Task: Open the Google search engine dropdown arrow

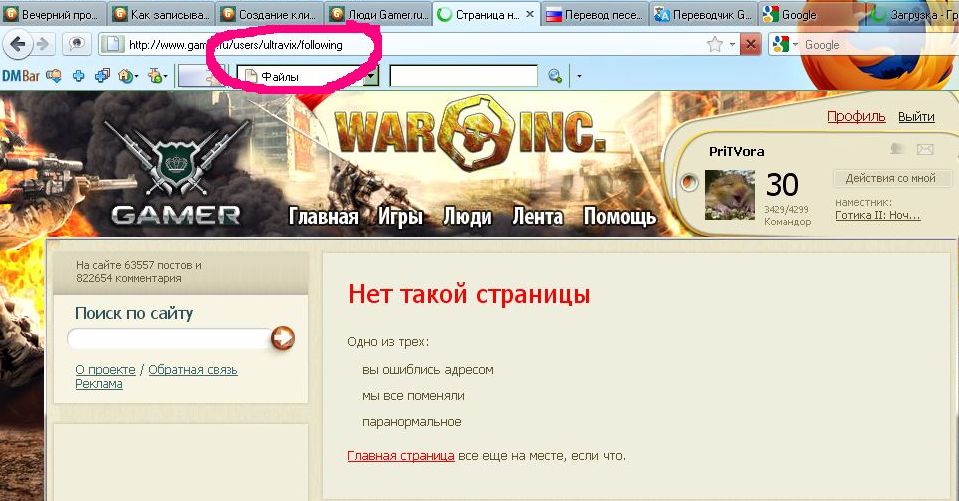Action: coord(795,45)
